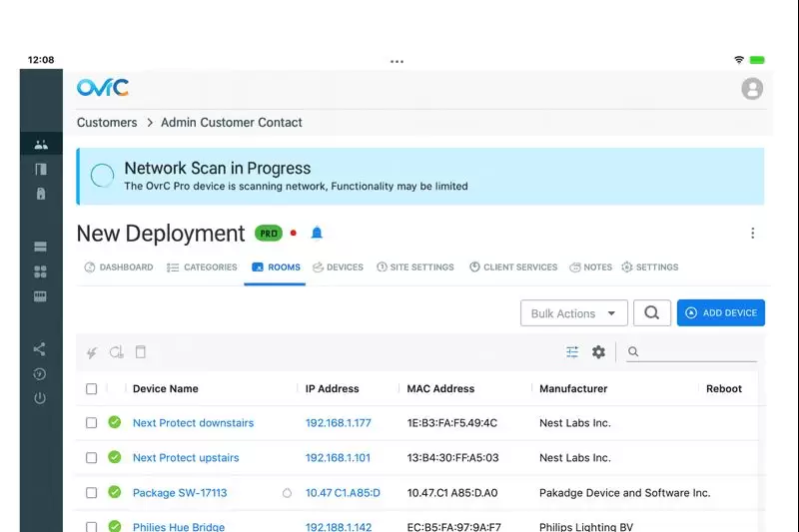The image size is (799, 532).
Task: Select the Package SW-17113 row checkbox
Action: click(92, 493)
